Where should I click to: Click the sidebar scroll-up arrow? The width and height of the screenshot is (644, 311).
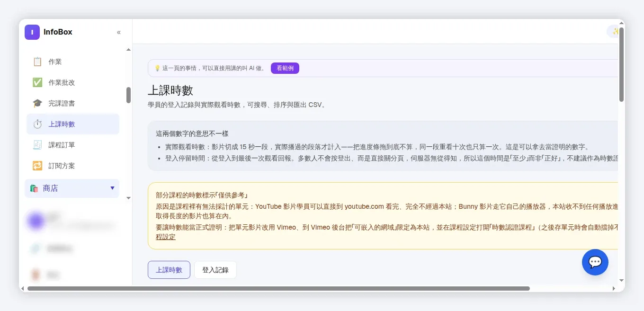click(128, 50)
